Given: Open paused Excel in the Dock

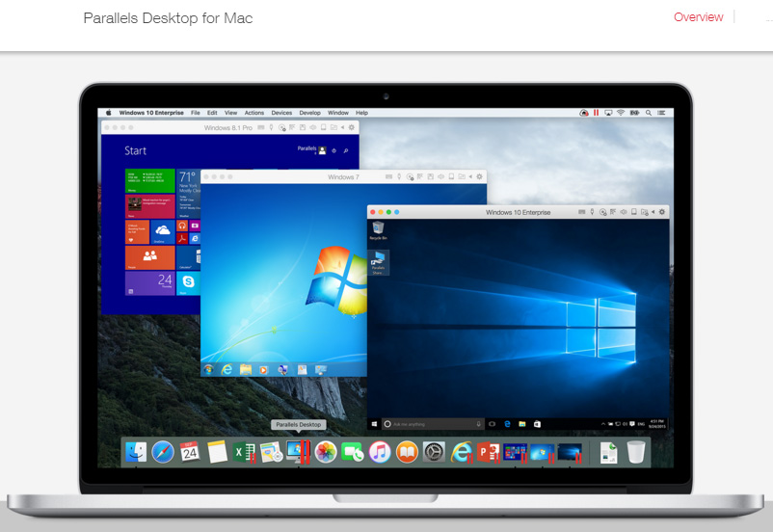Looking at the screenshot, I should tap(244, 452).
